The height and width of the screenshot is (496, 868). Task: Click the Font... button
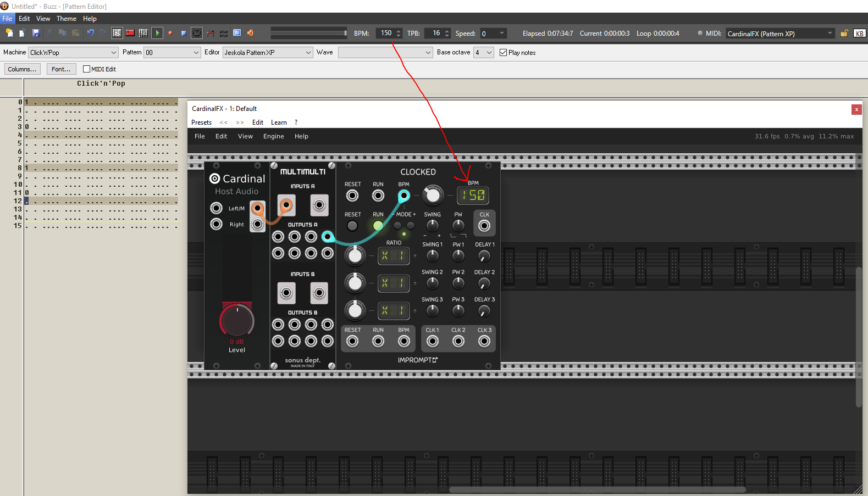click(61, 69)
